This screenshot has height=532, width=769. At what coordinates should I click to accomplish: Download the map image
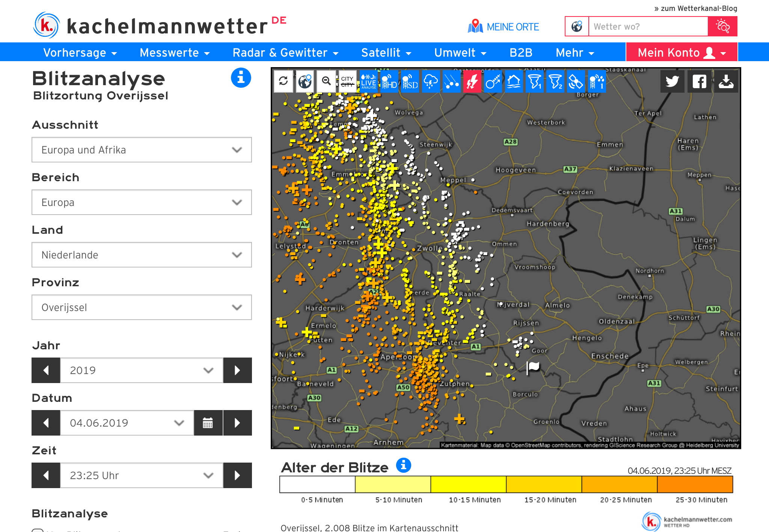(x=726, y=81)
